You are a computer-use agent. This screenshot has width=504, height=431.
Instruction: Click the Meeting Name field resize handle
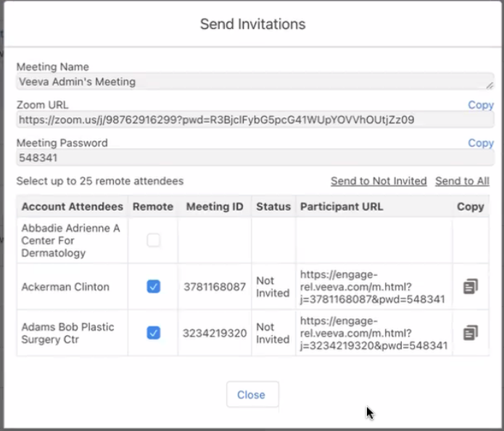tap(489, 86)
